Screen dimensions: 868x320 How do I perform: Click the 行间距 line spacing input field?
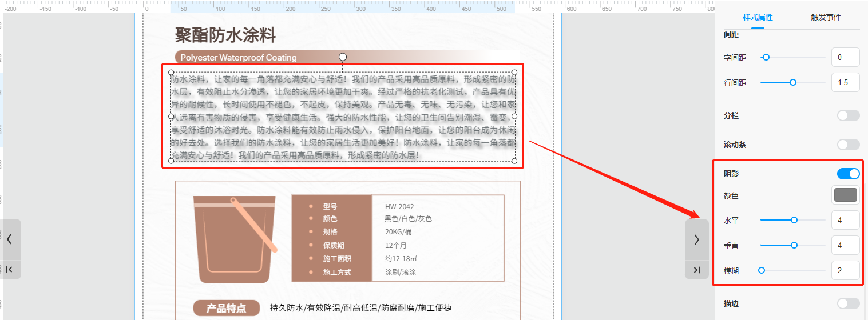point(845,82)
